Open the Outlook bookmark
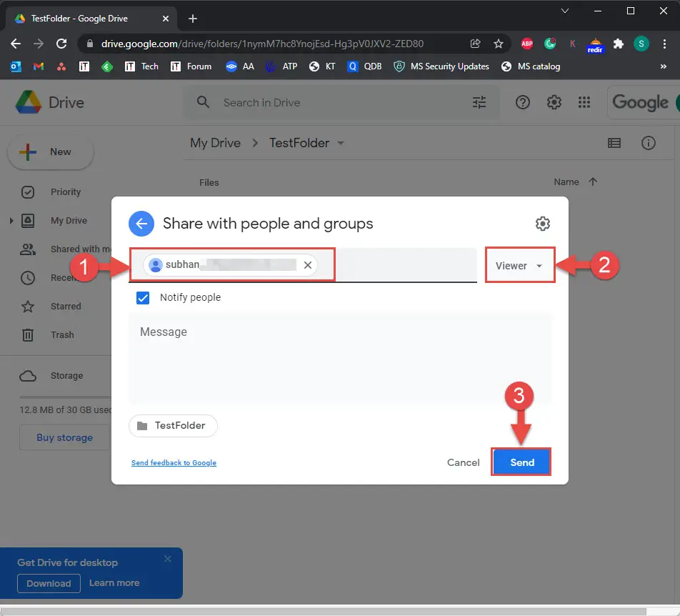 pyautogui.click(x=16, y=66)
